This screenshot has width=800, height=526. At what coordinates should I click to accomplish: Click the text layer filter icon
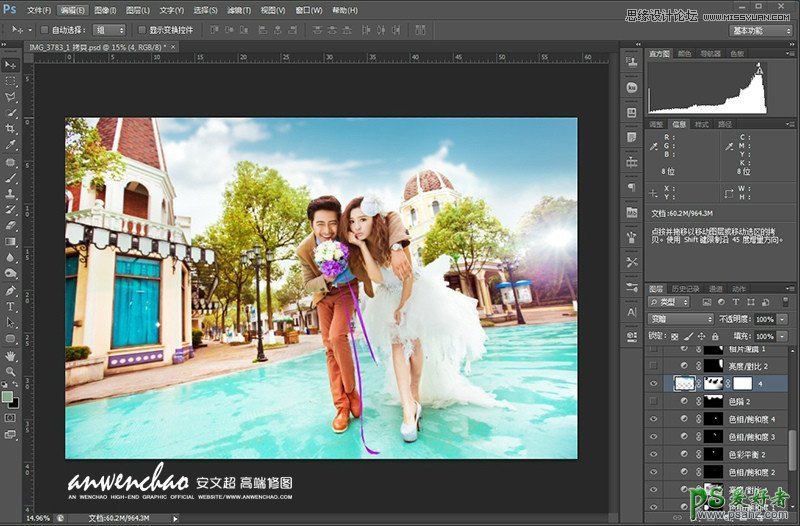(736, 301)
